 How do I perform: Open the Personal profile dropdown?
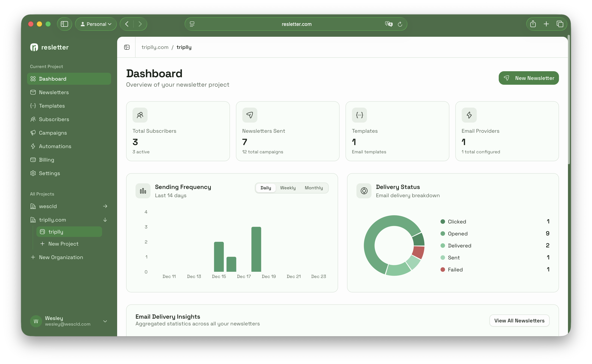(96, 24)
